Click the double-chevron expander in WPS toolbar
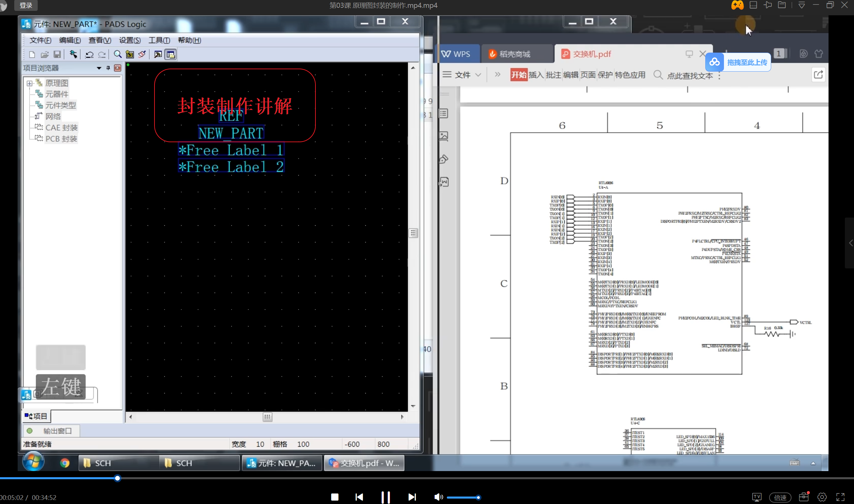Screen dimensions: 854x504 pos(498,74)
